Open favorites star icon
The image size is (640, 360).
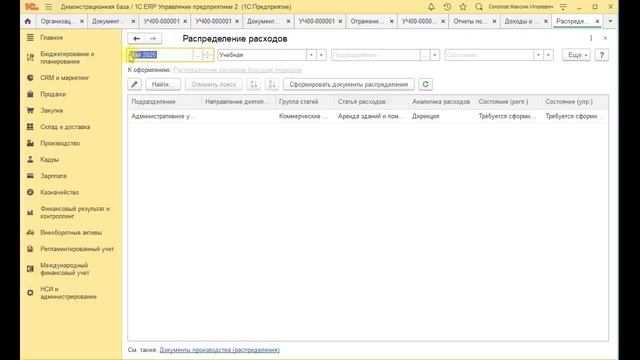[x=463, y=7]
